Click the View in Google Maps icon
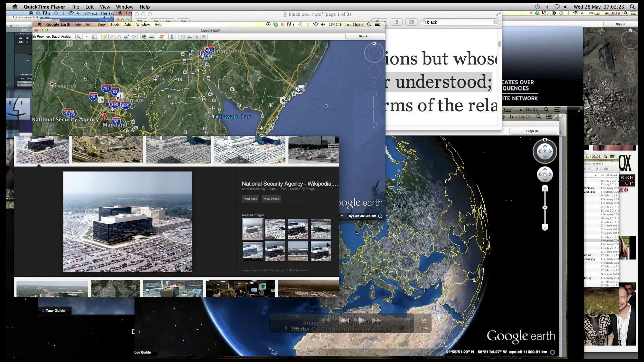Image resolution: width=644 pixels, height=362 pixels. [204, 37]
